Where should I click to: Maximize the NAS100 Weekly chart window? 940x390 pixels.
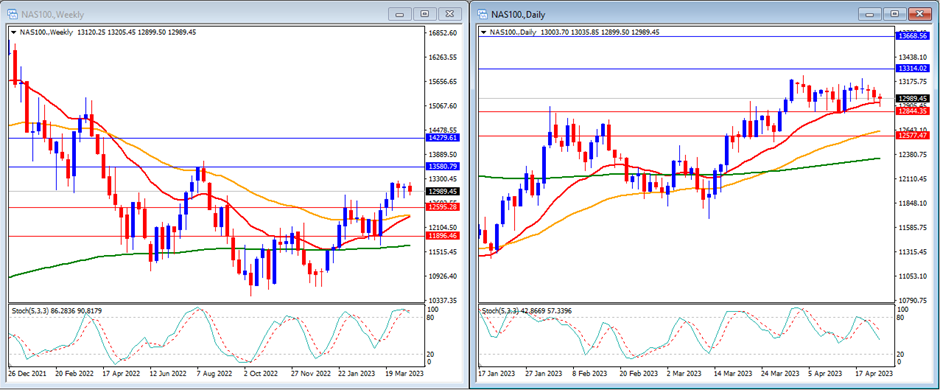[425, 14]
